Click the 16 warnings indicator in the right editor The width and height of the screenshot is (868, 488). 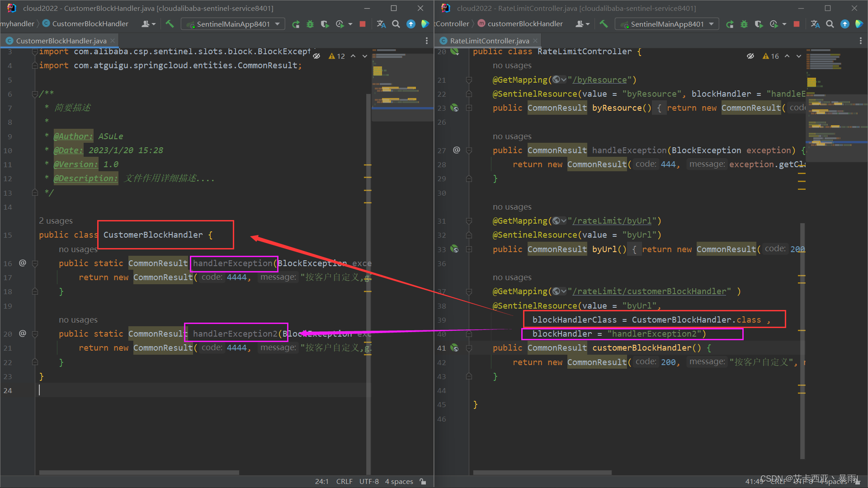pos(771,56)
